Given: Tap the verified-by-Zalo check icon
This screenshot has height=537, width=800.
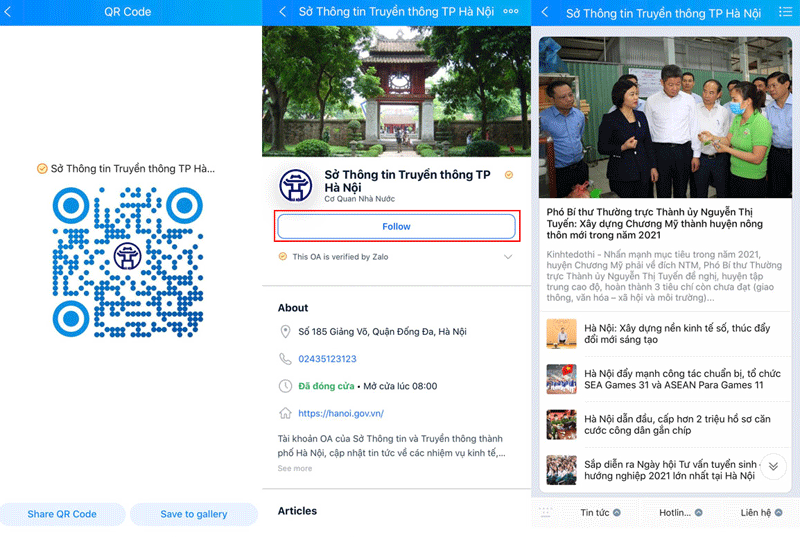Looking at the screenshot, I should (283, 257).
